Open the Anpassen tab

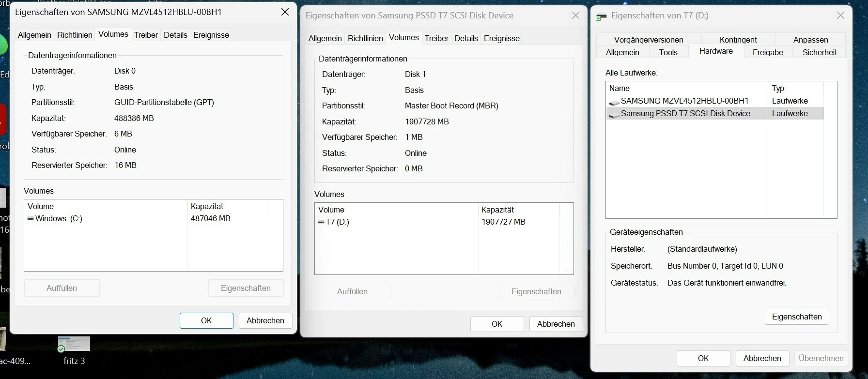pos(811,40)
